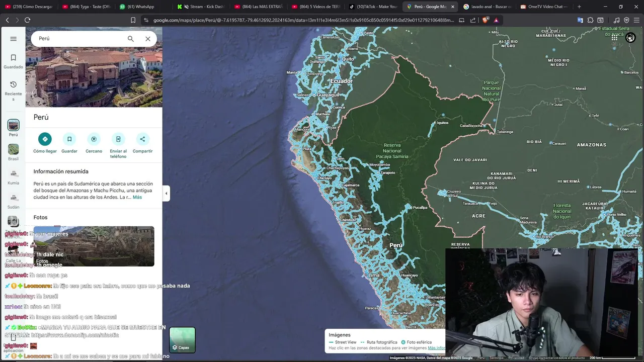Click the Cómo llegar directions button

45,143
